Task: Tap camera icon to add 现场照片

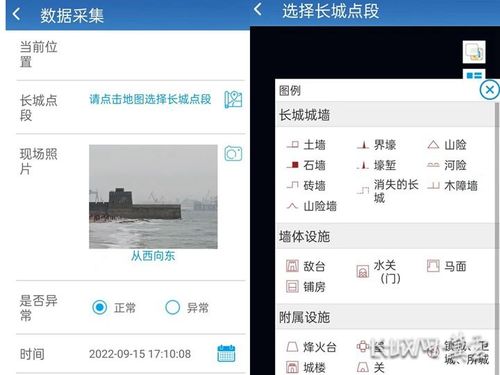Action: pyautogui.click(x=233, y=154)
